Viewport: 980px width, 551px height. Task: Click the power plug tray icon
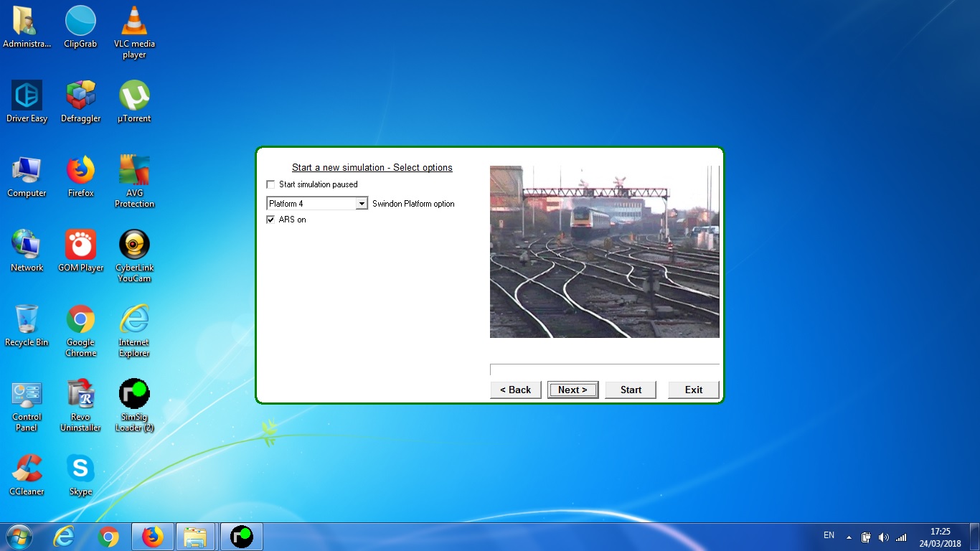(x=866, y=537)
